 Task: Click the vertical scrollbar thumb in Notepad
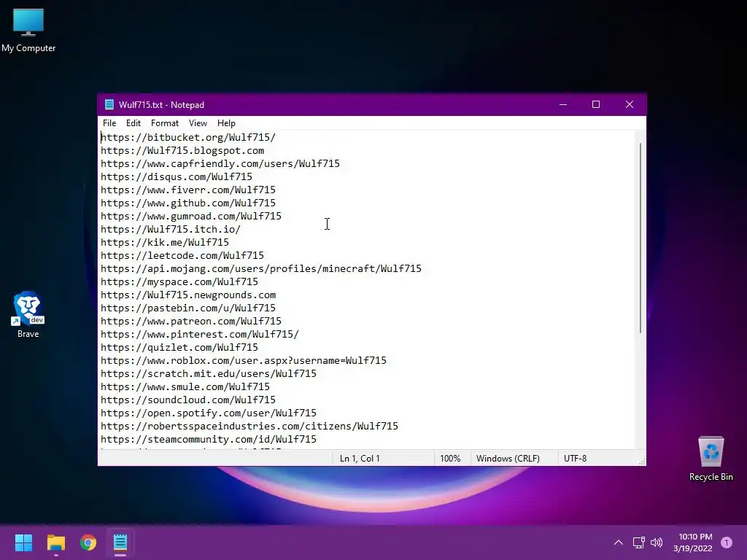(640, 238)
